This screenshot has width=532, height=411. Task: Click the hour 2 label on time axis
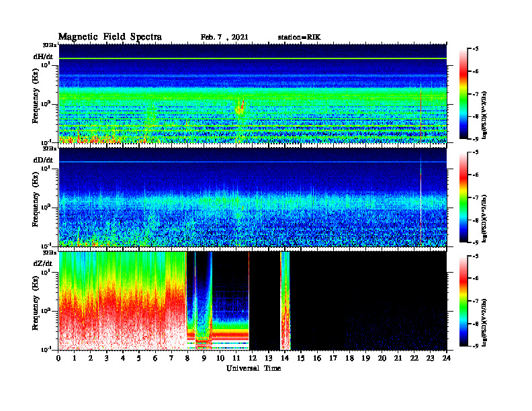[91, 359]
